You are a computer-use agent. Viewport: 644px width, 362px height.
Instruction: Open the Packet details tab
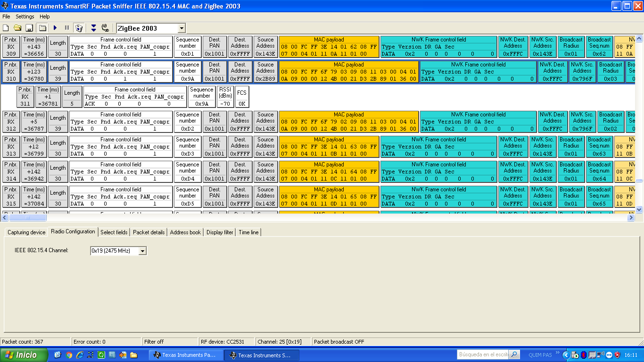149,232
